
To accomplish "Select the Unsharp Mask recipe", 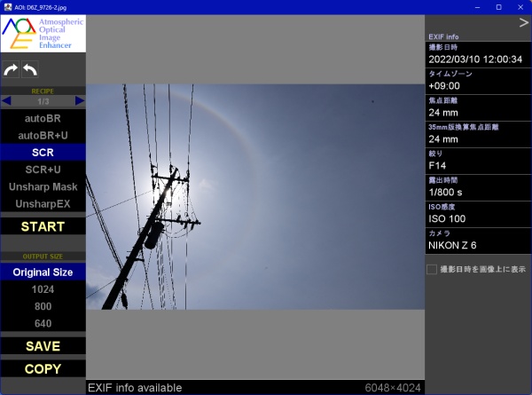I will click(x=43, y=186).
